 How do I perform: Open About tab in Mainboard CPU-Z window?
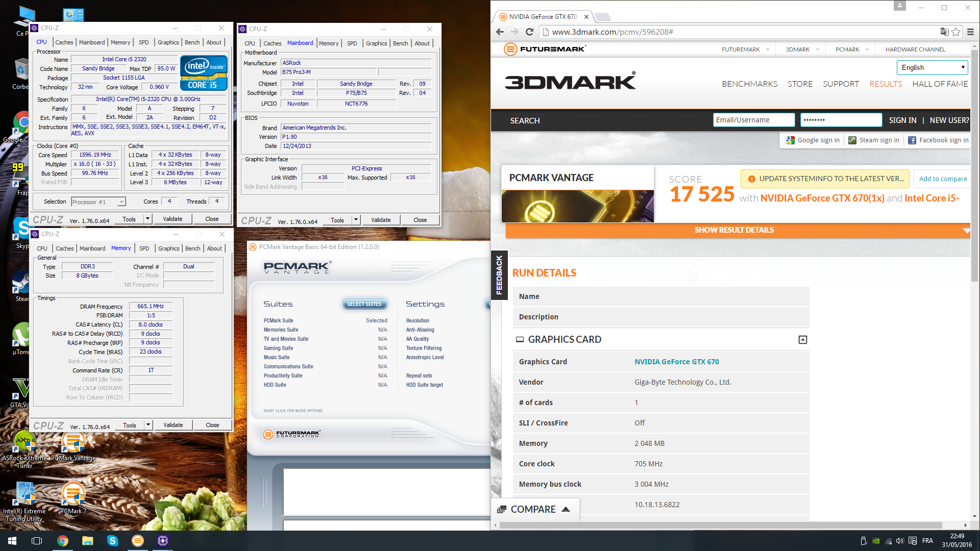tap(422, 43)
